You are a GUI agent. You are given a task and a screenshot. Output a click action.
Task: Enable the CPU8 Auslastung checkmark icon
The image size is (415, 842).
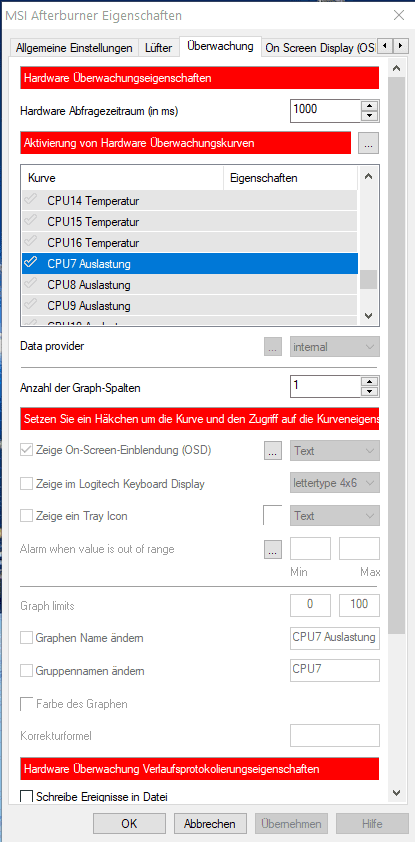31,284
